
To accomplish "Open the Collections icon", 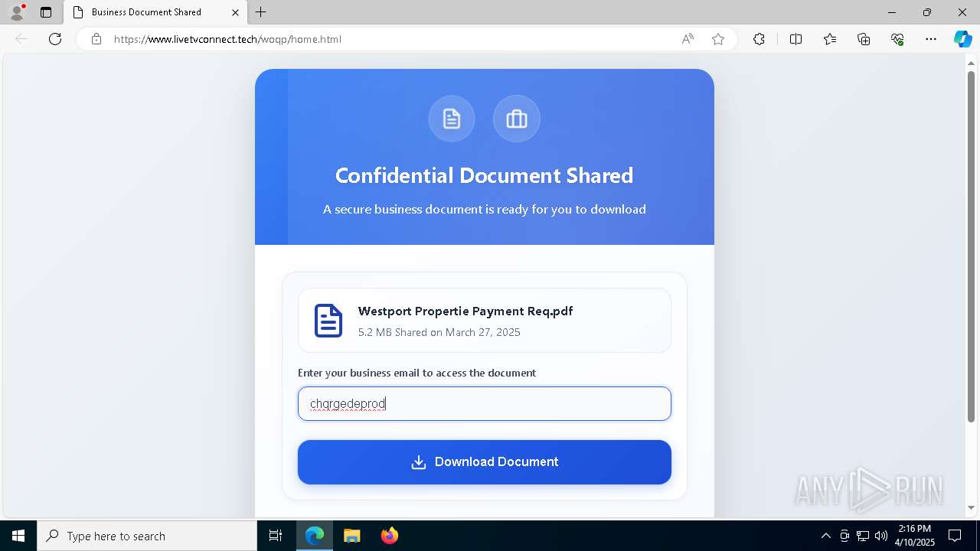I will click(x=864, y=39).
